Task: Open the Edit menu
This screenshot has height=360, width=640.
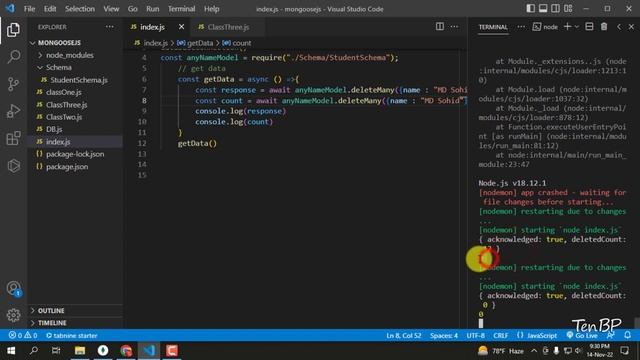Action: tap(50, 9)
